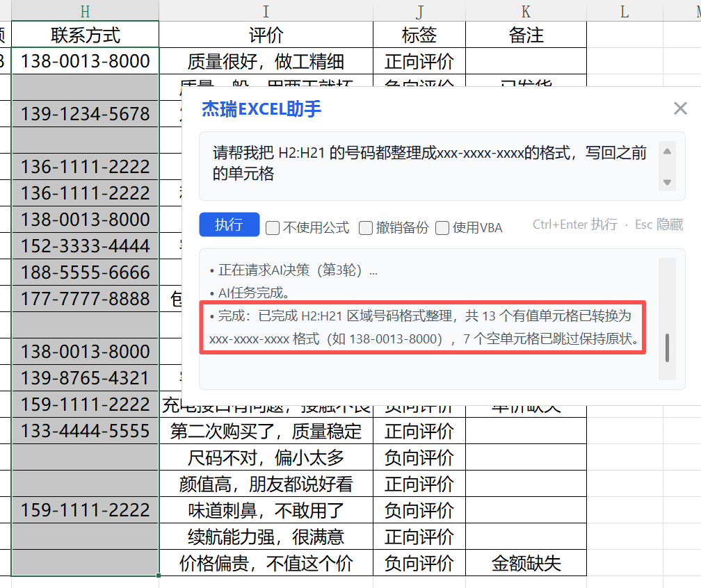
Task: Enable the 不使用公式 checkbox
Action: [x=273, y=228]
